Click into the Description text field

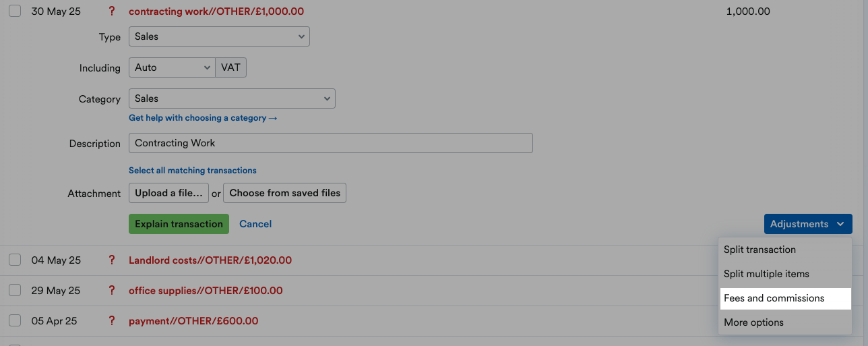coord(330,143)
